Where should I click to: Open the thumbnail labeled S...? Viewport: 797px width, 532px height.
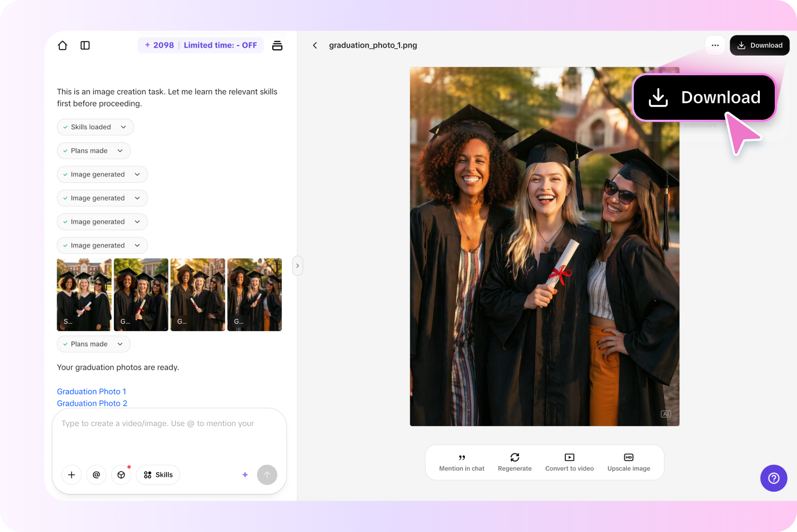[84, 295]
